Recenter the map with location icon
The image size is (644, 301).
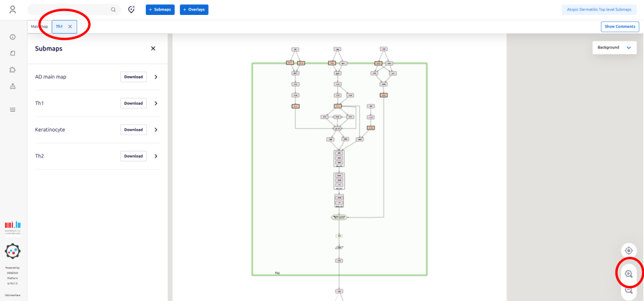(628, 251)
